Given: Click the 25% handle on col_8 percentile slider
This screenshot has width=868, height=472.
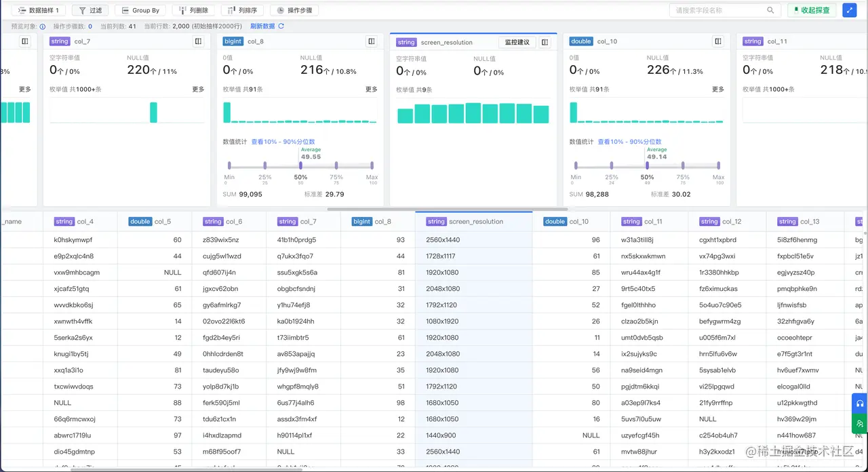Looking at the screenshot, I should (x=264, y=165).
